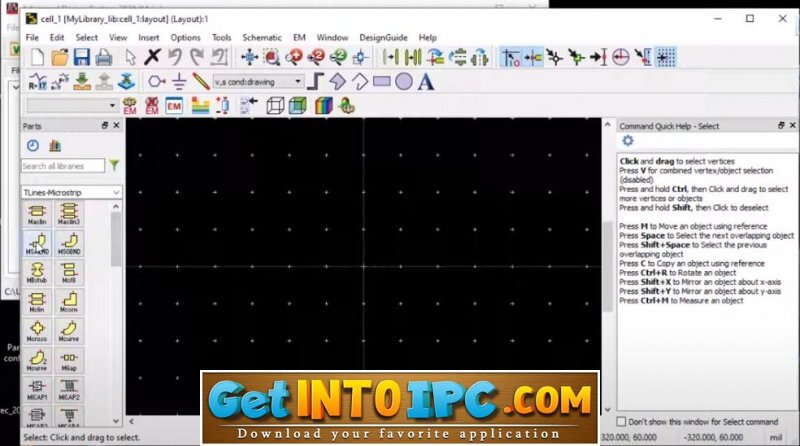The height and width of the screenshot is (446, 800).
Task: Place the MBstub butterfly stub part
Action: click(x=37, y=272)
